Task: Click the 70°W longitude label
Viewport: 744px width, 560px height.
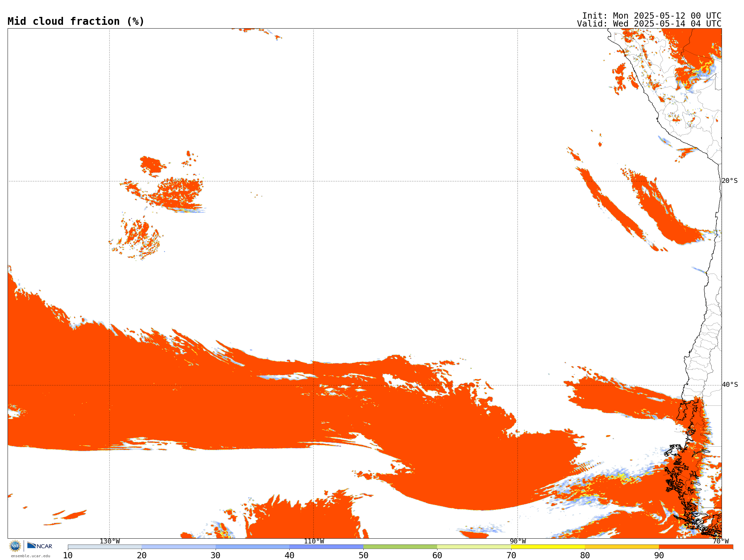Action: click(x=721, y=541)
